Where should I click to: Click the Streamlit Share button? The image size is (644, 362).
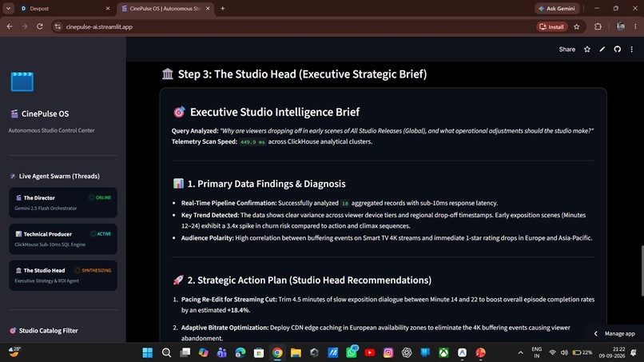566,50
